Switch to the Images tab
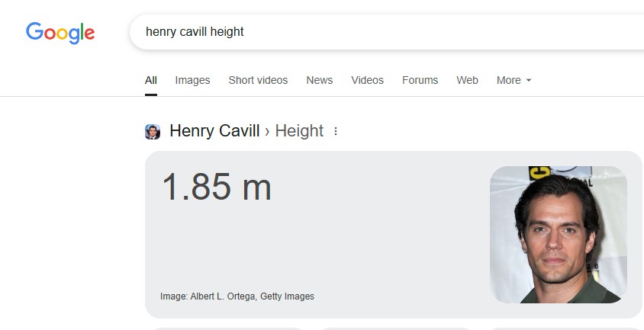This screenshot has width=644, height=330. point(192,80)
